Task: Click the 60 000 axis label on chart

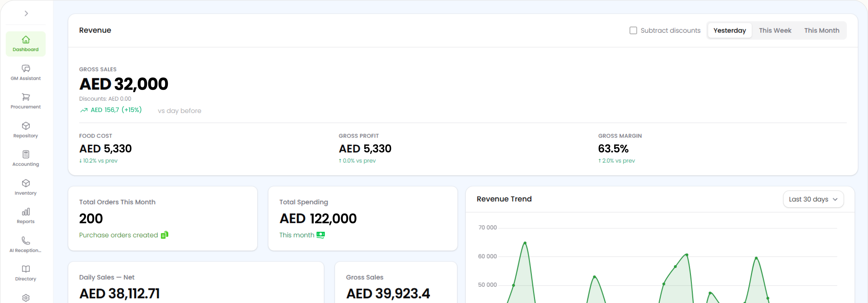Action: click(x=487, y=256)
